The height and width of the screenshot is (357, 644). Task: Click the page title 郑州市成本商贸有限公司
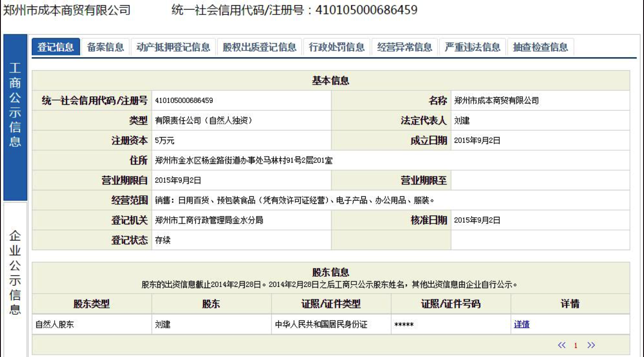66,10
